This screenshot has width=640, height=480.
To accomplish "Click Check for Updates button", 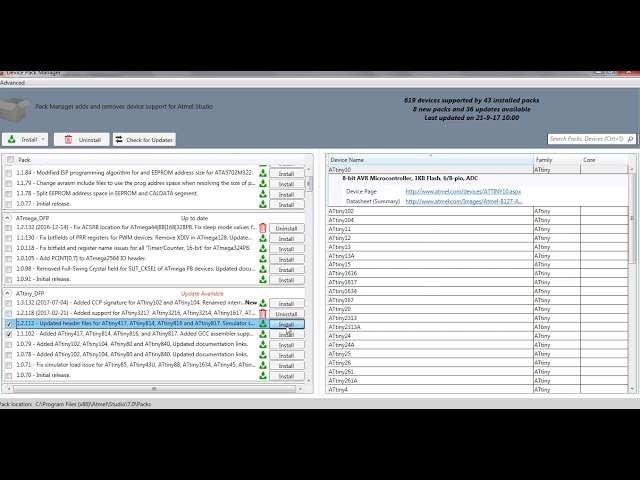I will click(x=144, y=140).
